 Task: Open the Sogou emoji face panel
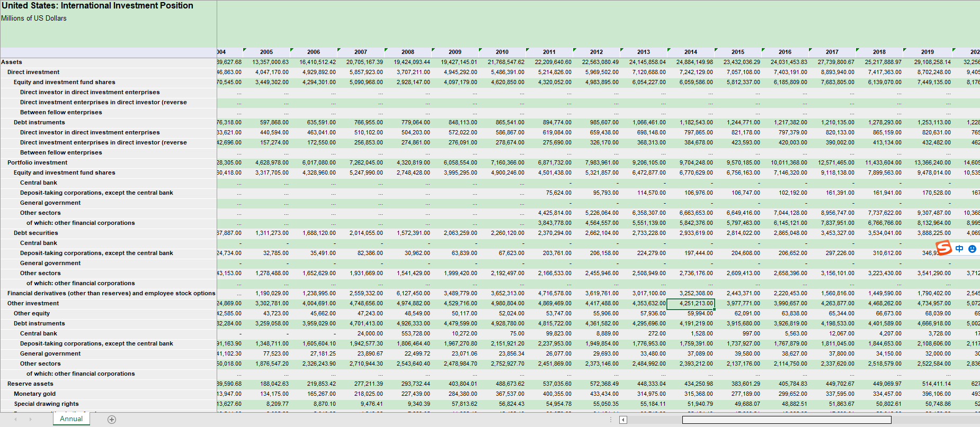click(x=972, y=249)
